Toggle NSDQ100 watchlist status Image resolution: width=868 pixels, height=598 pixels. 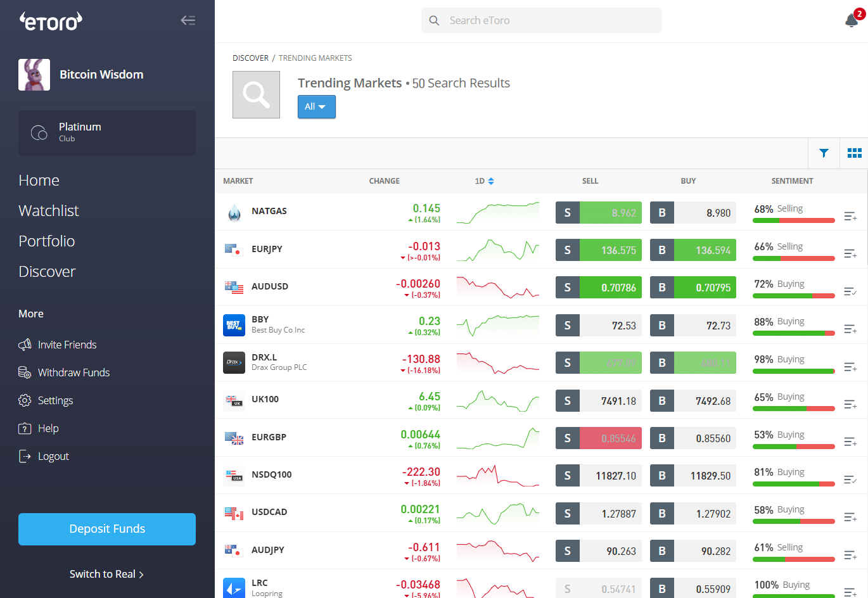[x=850, y=480]
